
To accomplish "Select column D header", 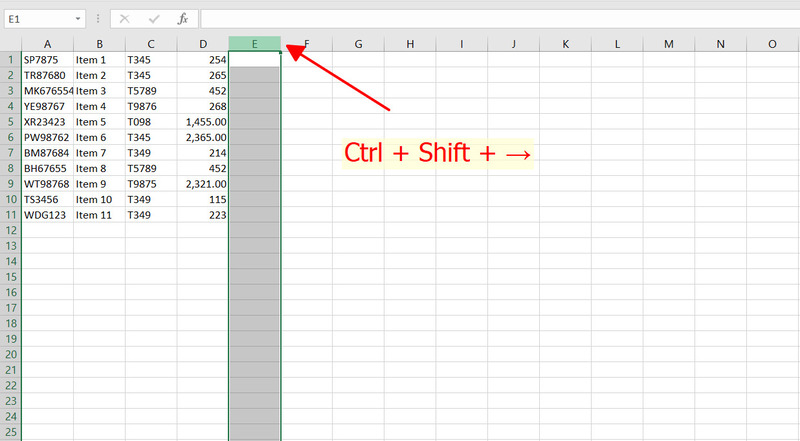I will point(203,44).
